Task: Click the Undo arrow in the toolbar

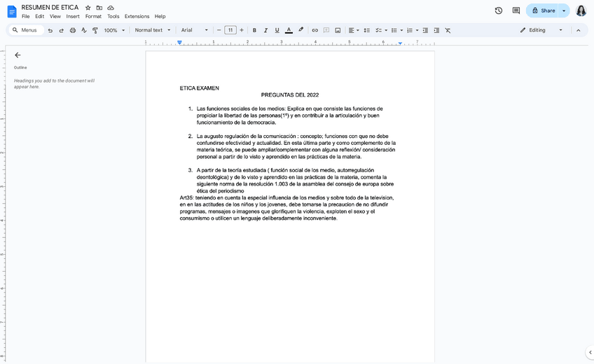Action: [50, 30]
